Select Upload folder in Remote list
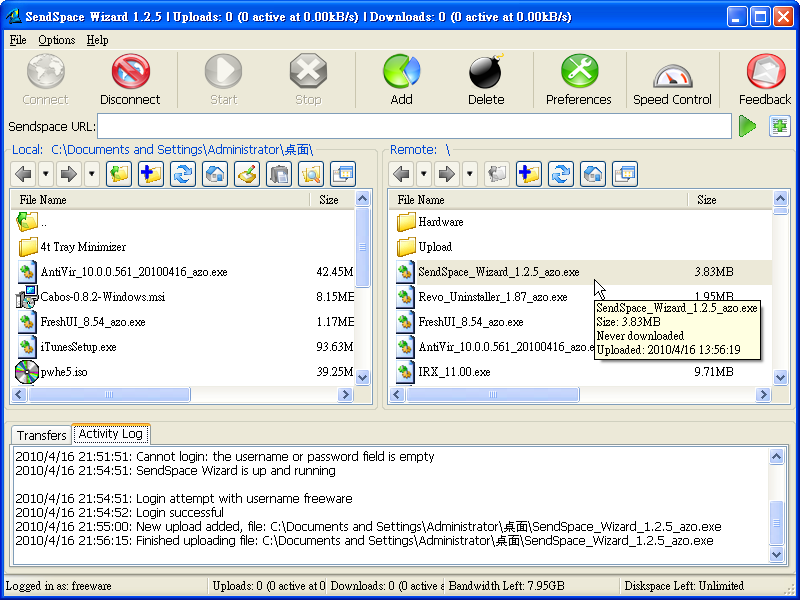The image size is (800, 600). pyautogui.click(x=581, y=247)
